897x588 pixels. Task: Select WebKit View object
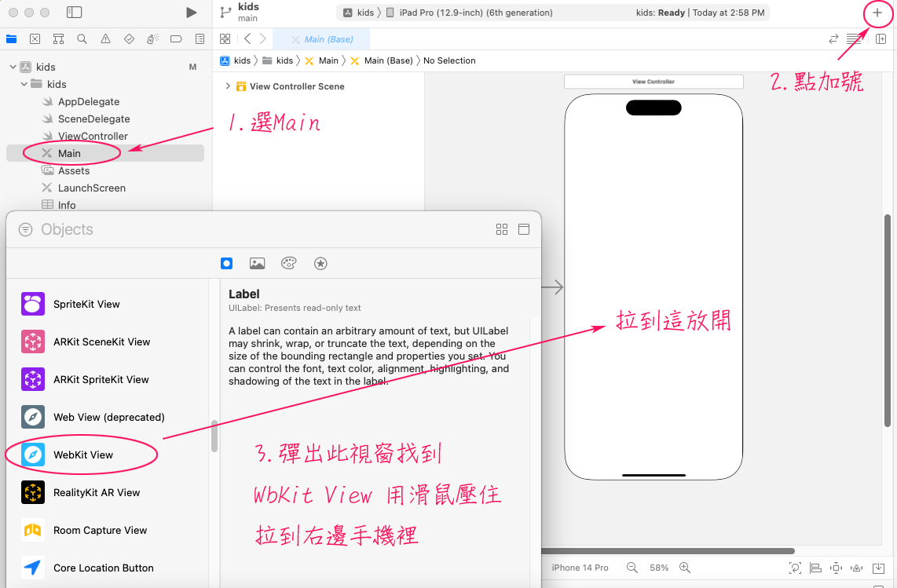(x=108, y=455)
